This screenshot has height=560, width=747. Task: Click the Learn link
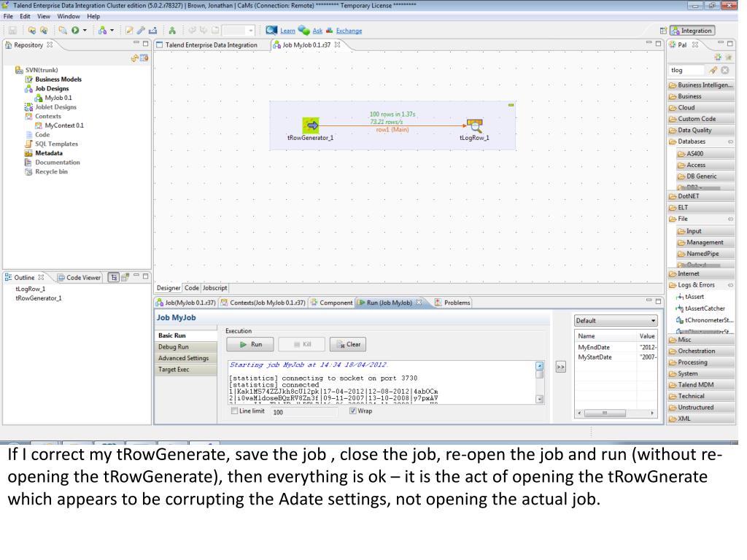[287, 31]
